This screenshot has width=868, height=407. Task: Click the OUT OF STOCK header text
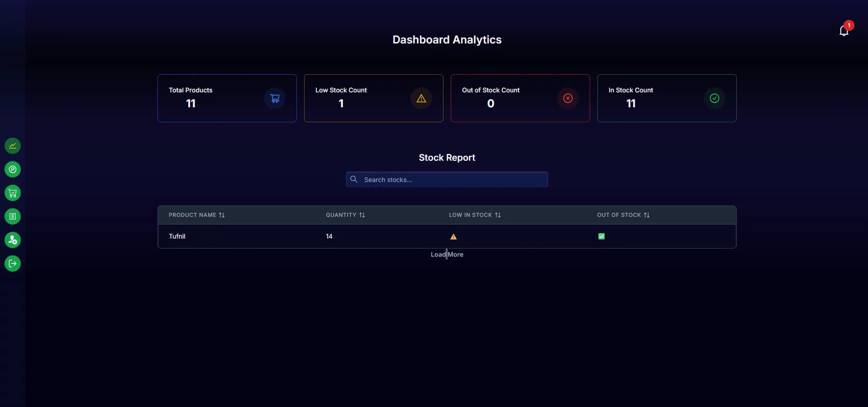click(x=619, y=215)
